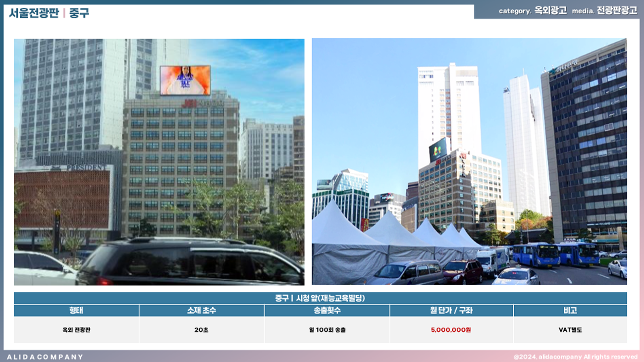The width and height of the screenshot is (644, 362).
Task: Click the 형태 column header
Action: pyautogui.click(x=76, y=310)
